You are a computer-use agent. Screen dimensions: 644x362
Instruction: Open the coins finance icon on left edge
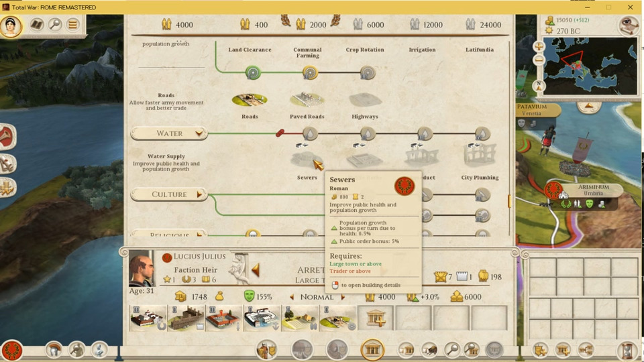pyautogui.click(x=7, y=188)
